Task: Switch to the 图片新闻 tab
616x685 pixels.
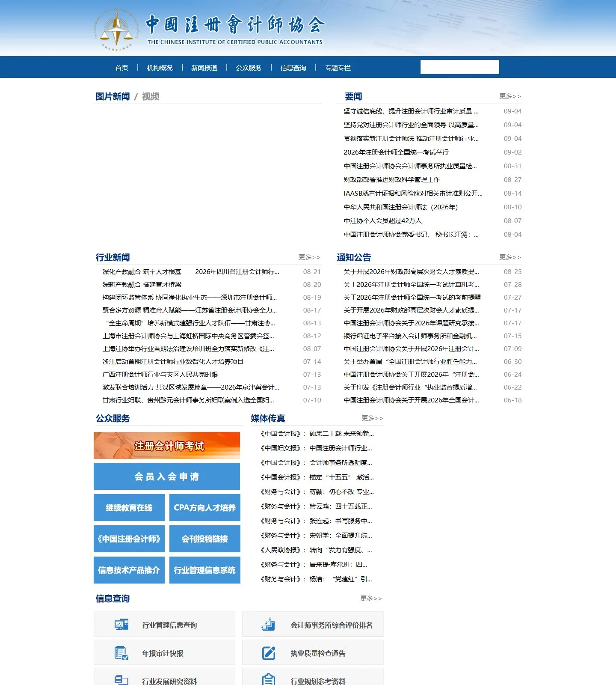Action: [113, 96]
